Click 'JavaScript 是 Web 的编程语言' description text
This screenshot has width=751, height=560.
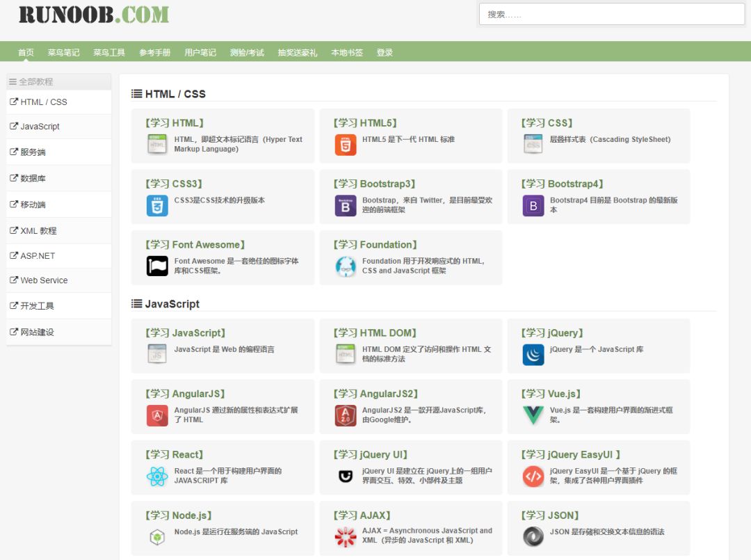coord(224,349)
